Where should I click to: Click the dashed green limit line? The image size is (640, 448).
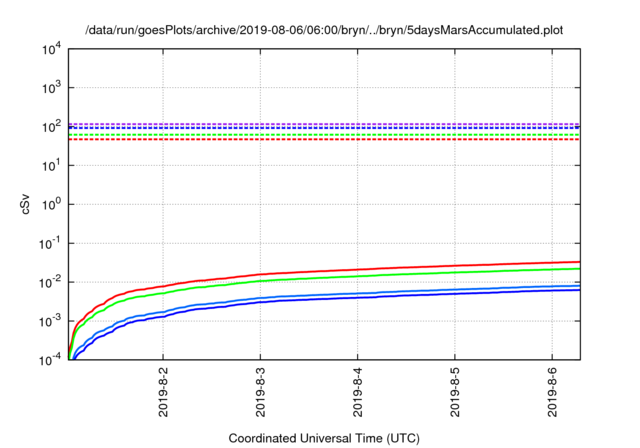[x=324, y=135]
